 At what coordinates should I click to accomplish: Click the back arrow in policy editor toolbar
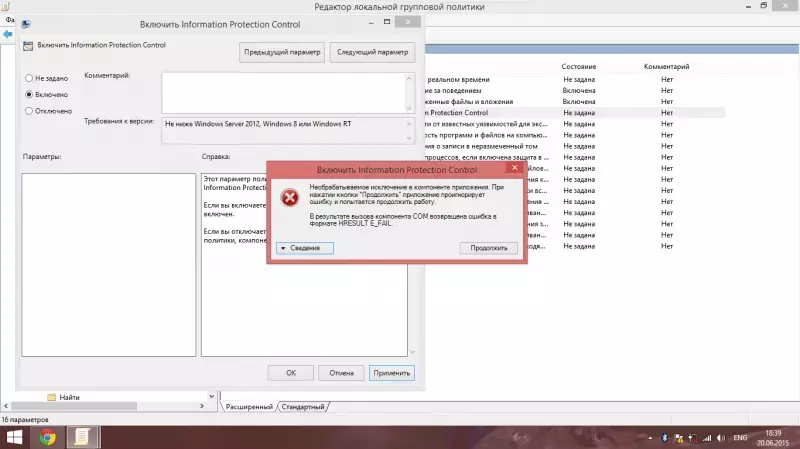(x=8, y=34)
